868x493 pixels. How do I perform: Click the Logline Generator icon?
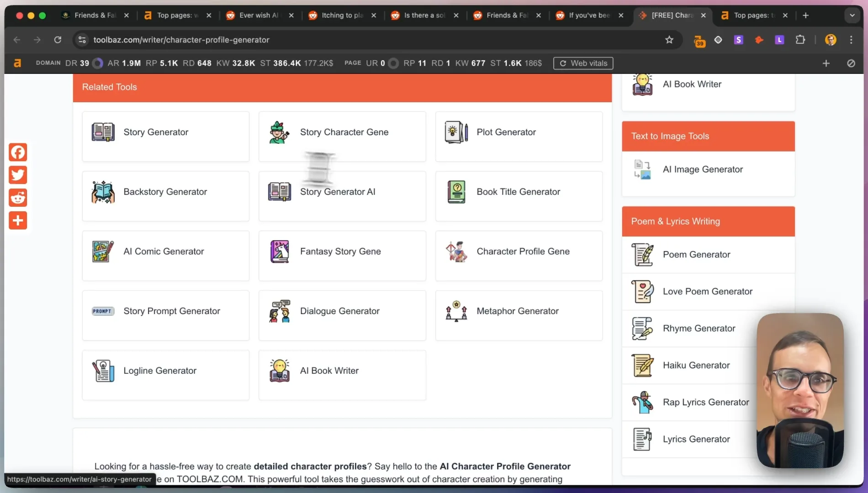click(x=103, y=371)
